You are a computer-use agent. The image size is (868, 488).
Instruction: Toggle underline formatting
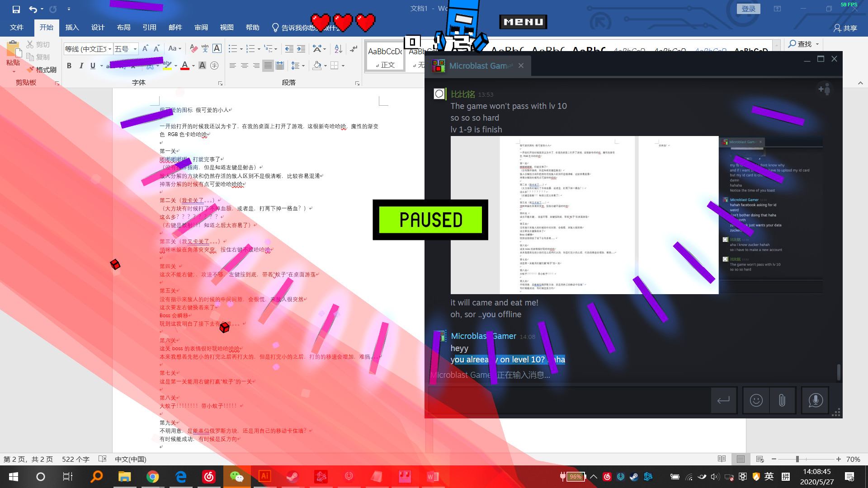pos(93,66)
